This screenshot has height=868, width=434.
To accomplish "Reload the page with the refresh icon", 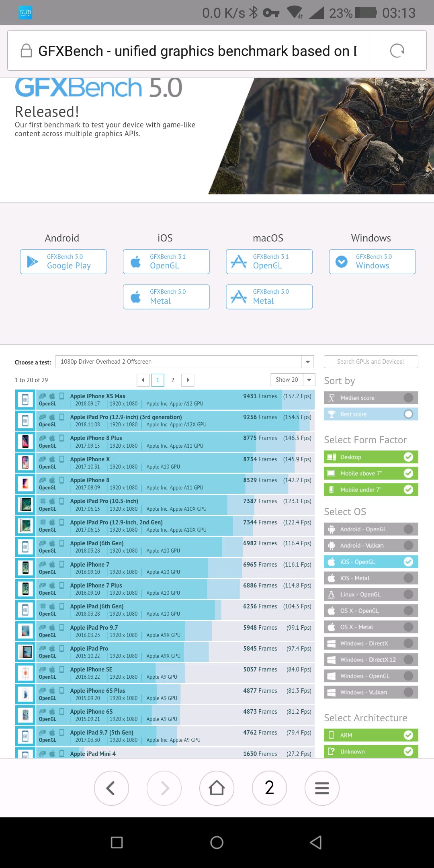I will click(397, 51).
